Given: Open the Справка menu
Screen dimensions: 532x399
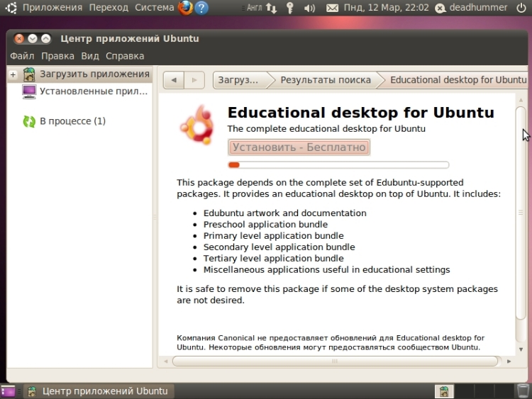Looking at the screenshot, I should [x=125, y=56].
